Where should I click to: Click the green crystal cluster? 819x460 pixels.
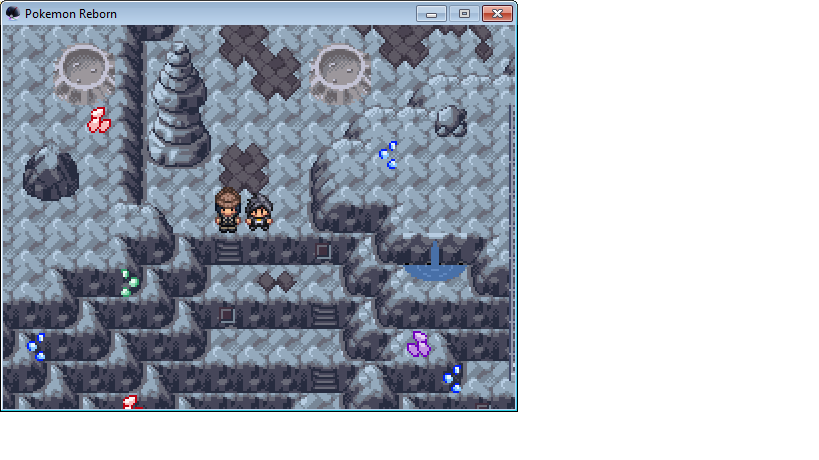[129, 283]
